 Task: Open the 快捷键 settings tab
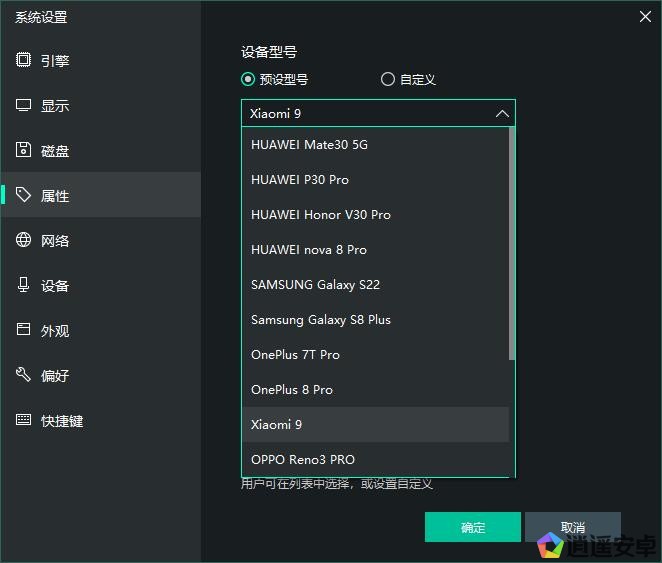coord(100,420)
